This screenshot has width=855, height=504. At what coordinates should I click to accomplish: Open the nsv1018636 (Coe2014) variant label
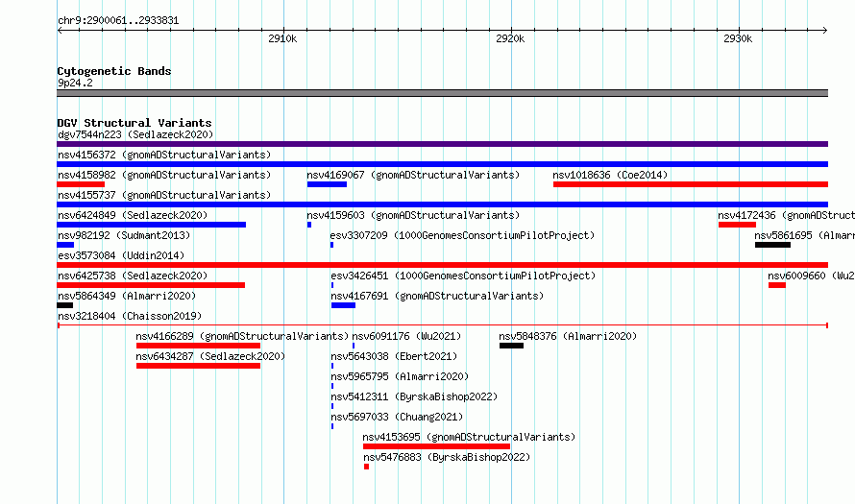tap(610, 175)
